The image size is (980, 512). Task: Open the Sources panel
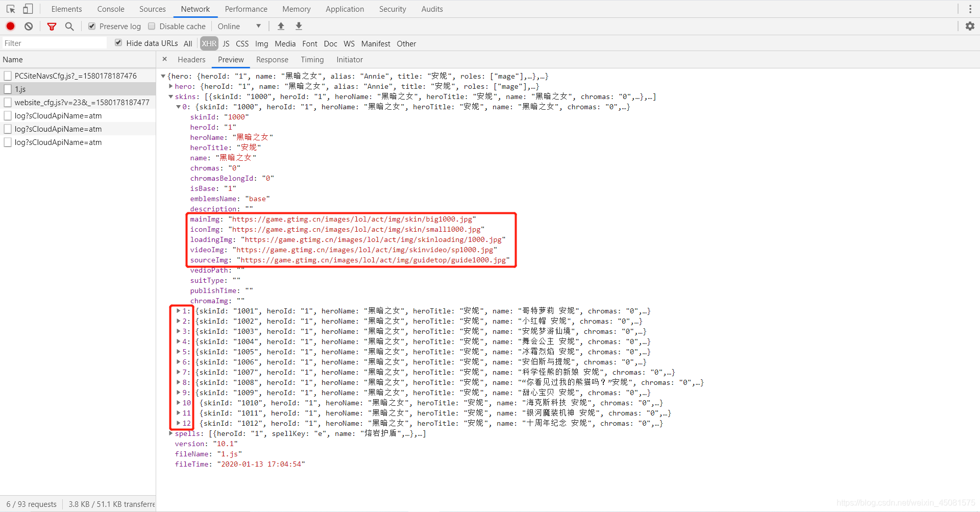[x=153, y=9]
